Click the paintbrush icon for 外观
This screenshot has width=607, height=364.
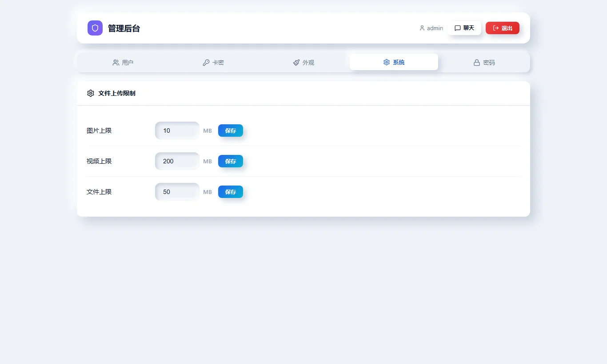296,63
